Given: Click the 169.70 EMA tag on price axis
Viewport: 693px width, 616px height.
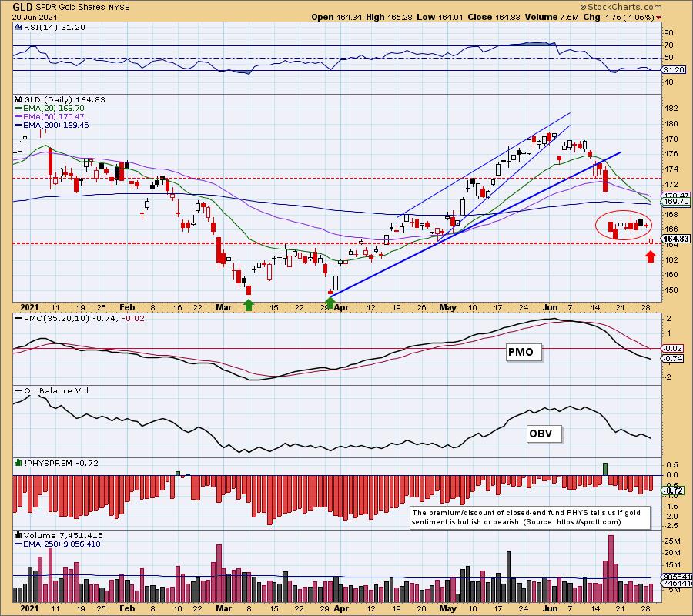Looking at the screenshot, I should click(x=676, y=202).
